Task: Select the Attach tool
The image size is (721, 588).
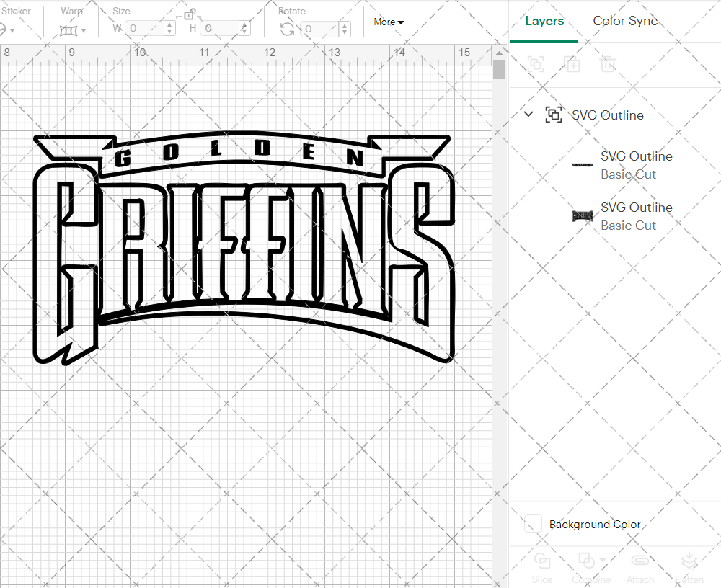Action: (640, 568)
